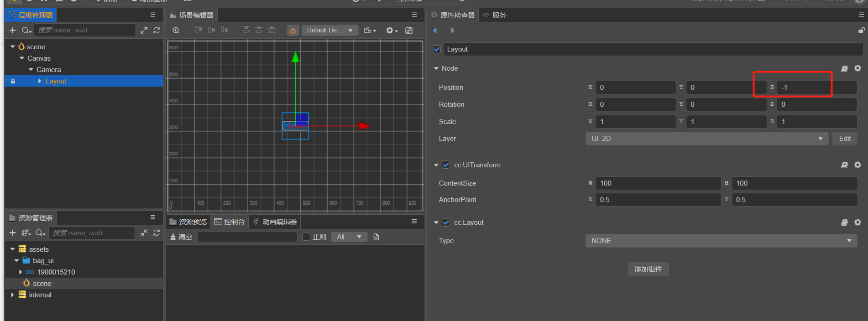868x321 pixels.
Task: Open console log file icon
Action: coord(376,237)
